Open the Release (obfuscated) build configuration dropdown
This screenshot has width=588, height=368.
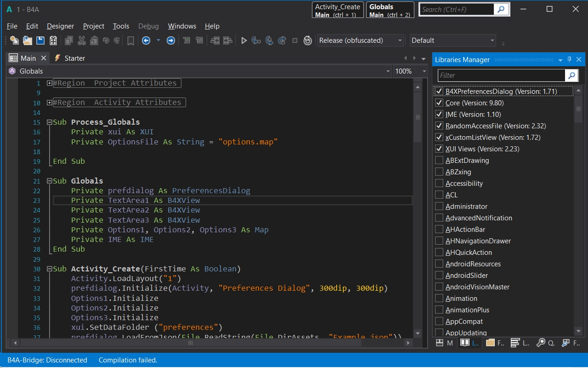(x=399, y=40)
